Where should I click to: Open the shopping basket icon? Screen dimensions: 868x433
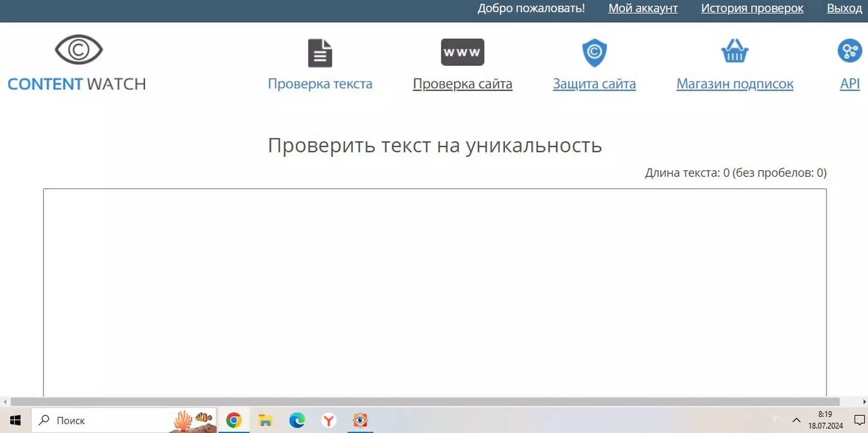point(735,51)
